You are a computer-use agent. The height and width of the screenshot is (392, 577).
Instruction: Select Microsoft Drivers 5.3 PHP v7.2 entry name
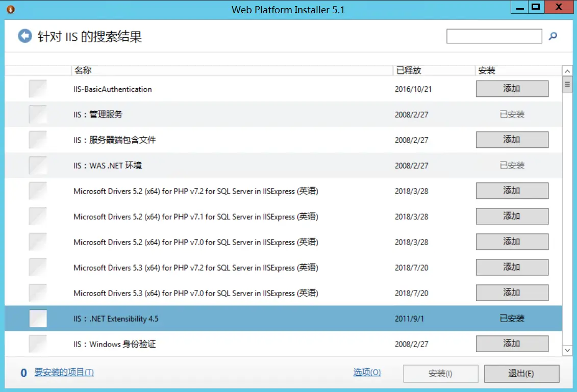click(x=196, y=267)
